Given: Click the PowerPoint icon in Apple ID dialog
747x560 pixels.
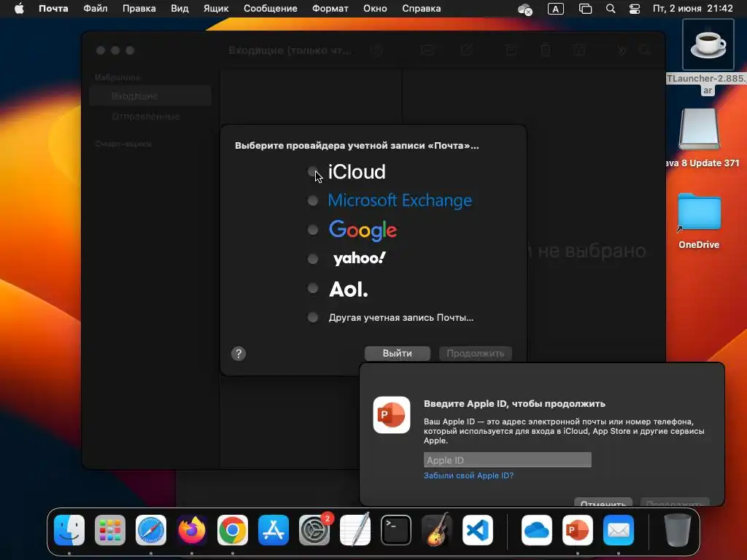Looking at the screenshot, I should pos(392,415).
